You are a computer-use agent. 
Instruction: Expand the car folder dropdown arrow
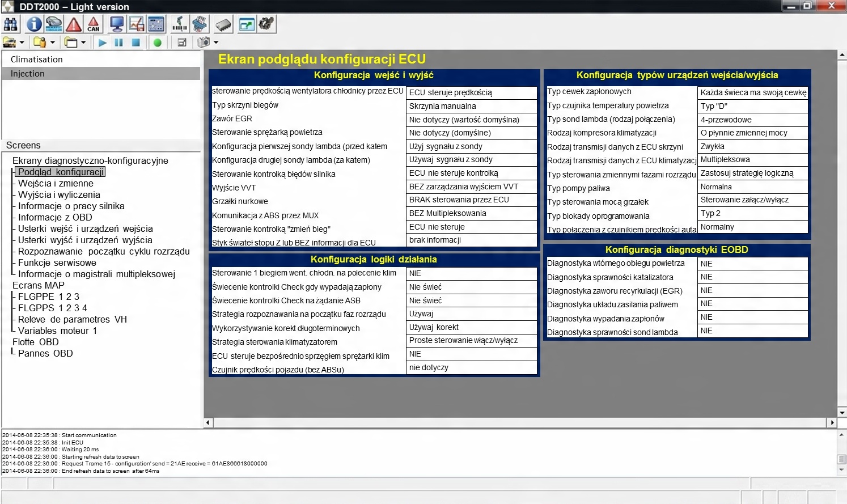[22, 43]
